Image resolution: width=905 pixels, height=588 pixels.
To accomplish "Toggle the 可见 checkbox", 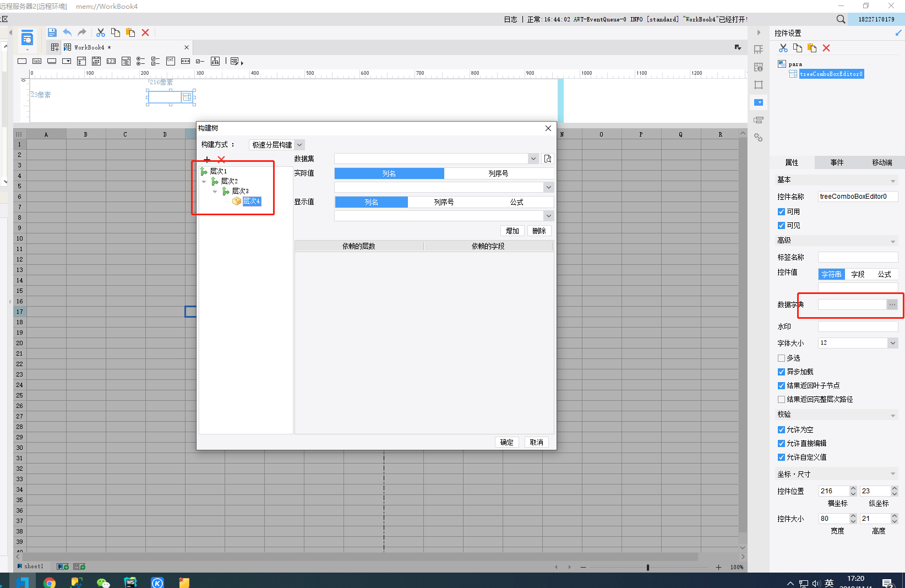I will (x=781, y=225).
